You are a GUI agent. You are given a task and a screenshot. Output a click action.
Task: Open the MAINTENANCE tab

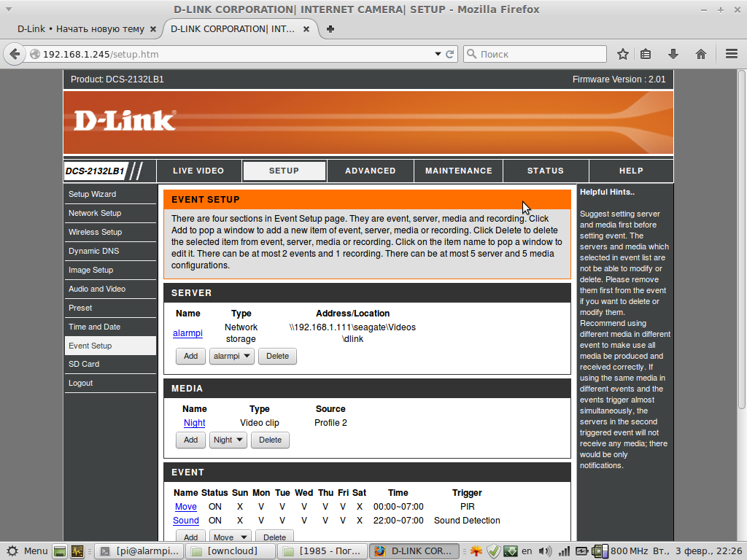pos(459,171)
